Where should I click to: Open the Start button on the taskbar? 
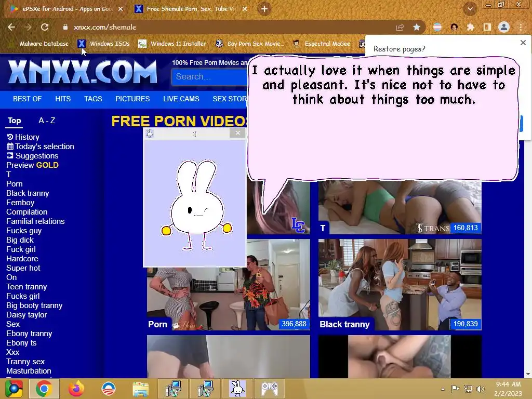14,389
